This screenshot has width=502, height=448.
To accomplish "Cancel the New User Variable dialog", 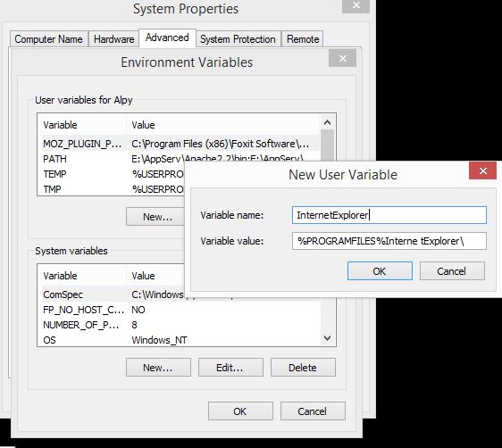I will pyautogui.click(x=452, y=270).
